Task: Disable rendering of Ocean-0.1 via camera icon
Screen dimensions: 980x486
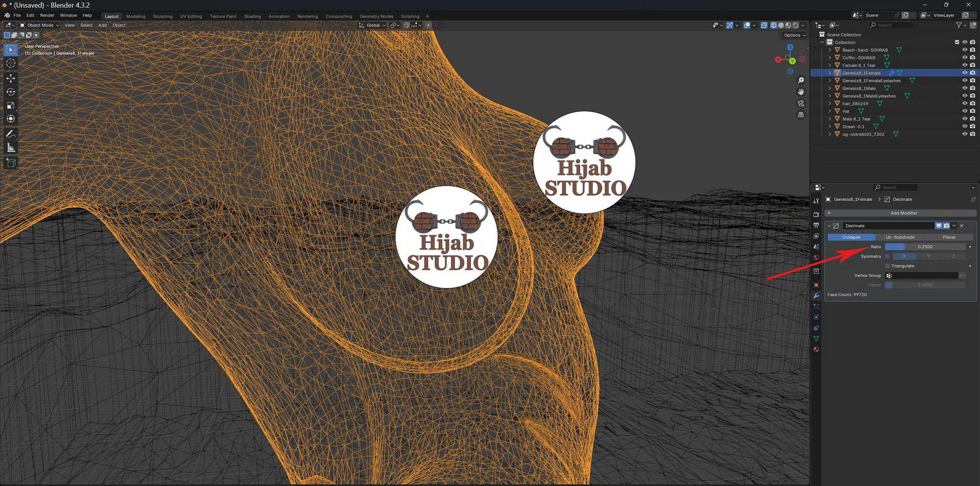Action: tap(972, 127)
